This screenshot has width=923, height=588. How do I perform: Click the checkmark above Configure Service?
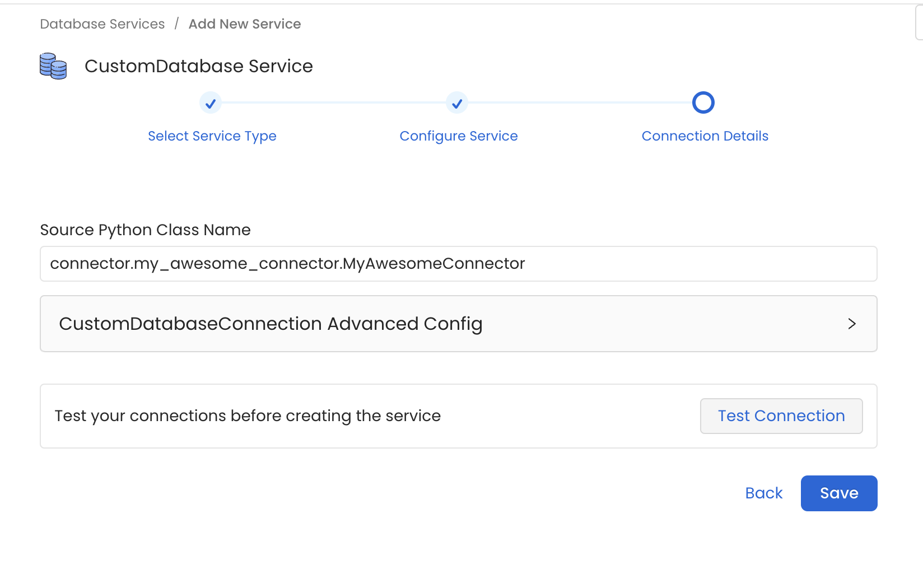click(x=457, y=103)
